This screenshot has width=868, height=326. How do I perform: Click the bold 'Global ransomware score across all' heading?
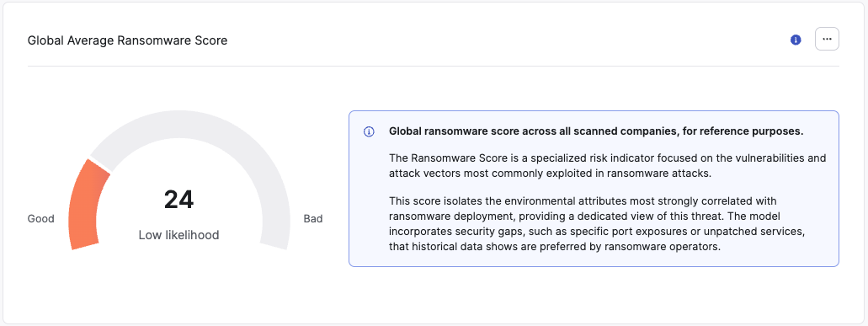coord(596,131)
